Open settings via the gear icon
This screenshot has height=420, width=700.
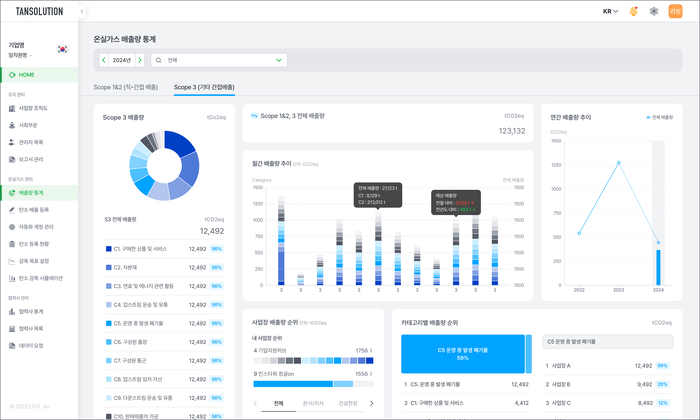pos(654,12)
